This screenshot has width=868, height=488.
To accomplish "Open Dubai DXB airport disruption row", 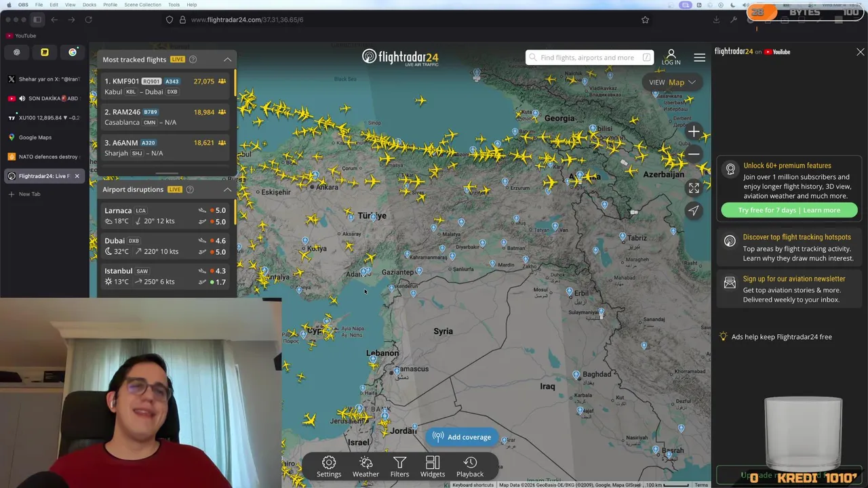I will 165,246.
